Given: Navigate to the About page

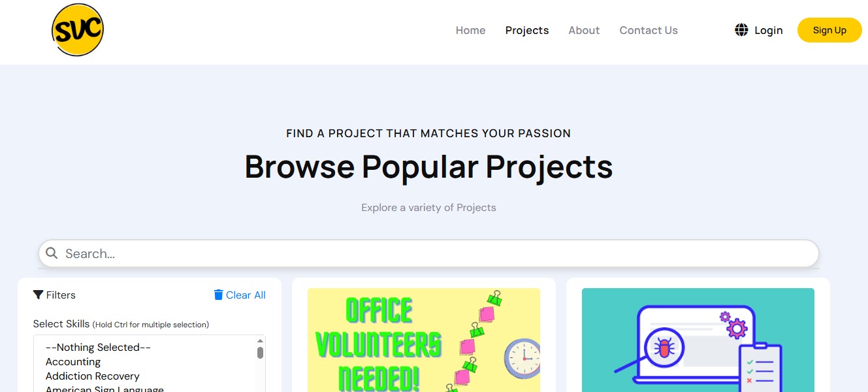Looking at the screenshot, I should coord(584,30).
